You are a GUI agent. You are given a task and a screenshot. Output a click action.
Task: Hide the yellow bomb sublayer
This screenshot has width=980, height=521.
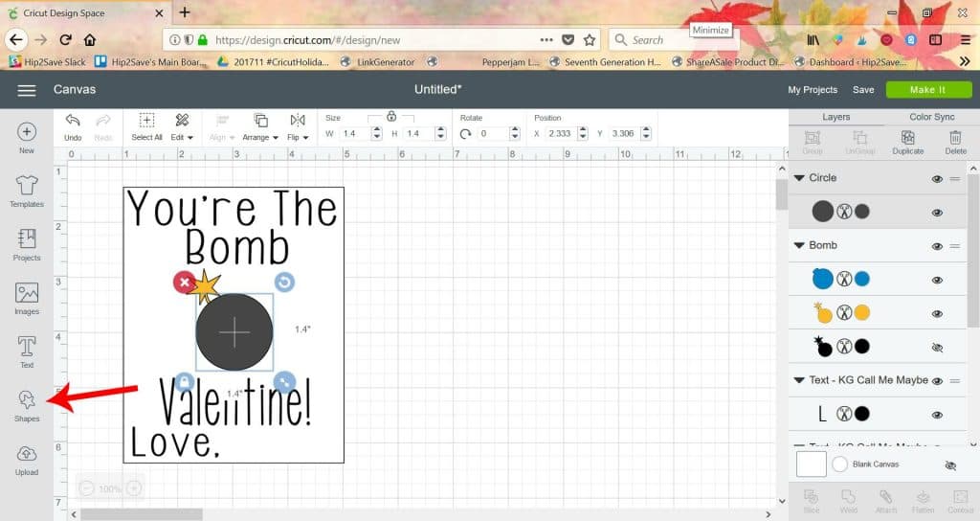click(x=936, y=314)
